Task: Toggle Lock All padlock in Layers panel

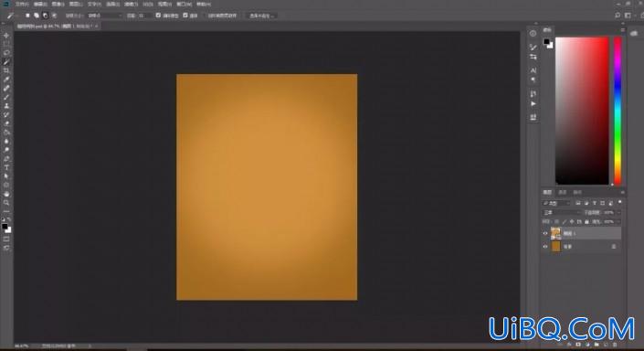Action: [x=586, y=221]
